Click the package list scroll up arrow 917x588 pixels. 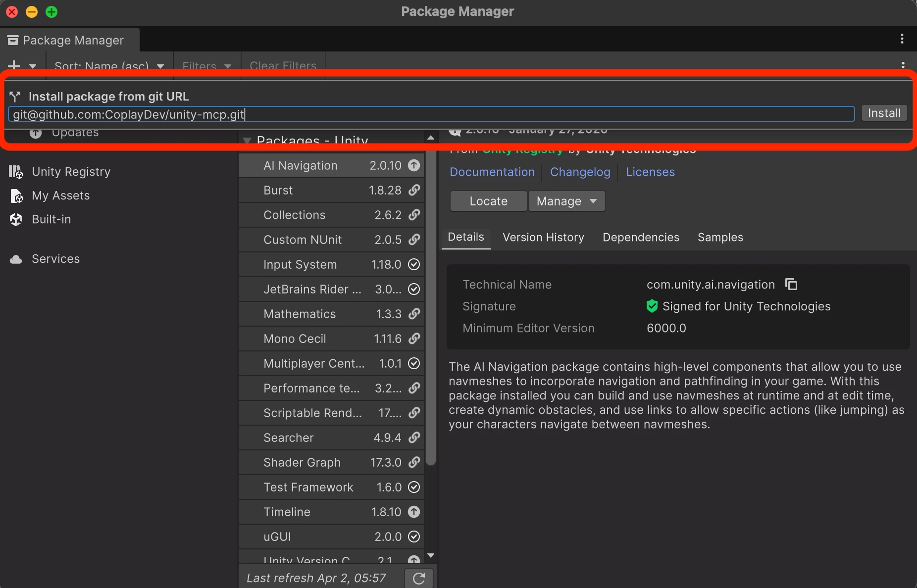[x=431, y=138]
